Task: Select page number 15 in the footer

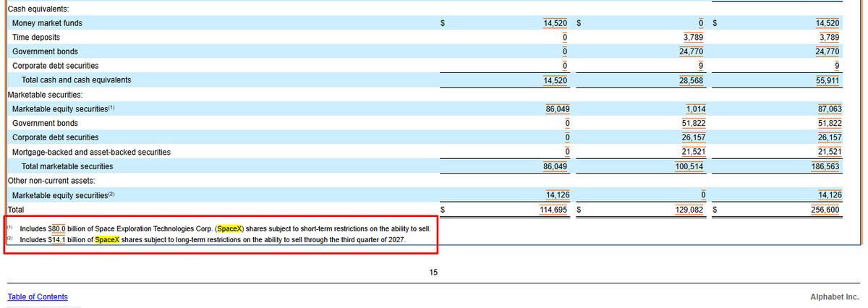Action: tap(434, 273)
